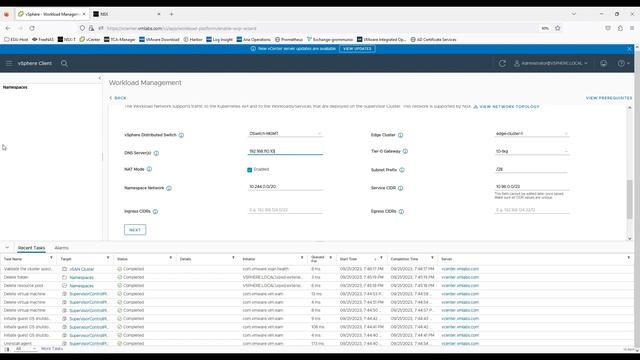Image resolution: width=640 pixels, height=360 pixels.
Task: Open VIEW PREREQUISITES link
Action: coord(609,98)
